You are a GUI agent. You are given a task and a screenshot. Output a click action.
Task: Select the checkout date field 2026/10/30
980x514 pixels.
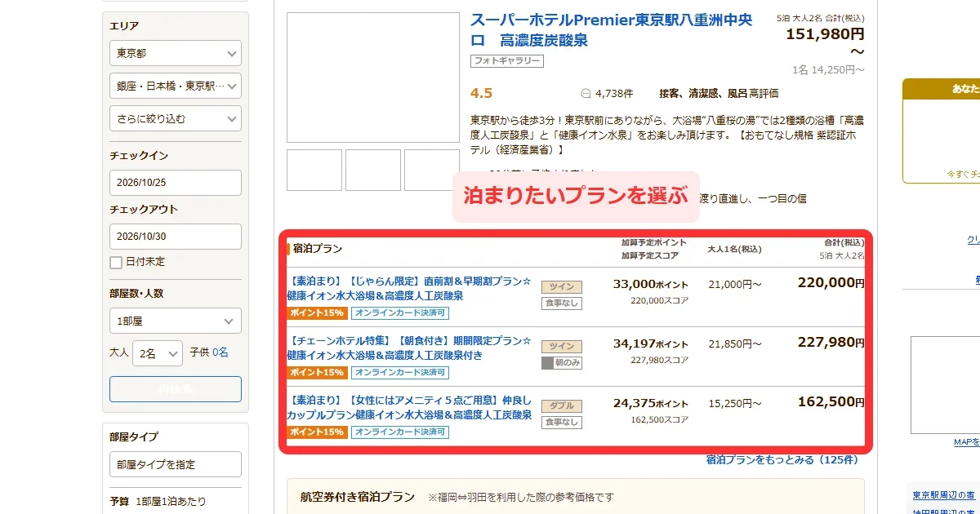coord(176,237)
